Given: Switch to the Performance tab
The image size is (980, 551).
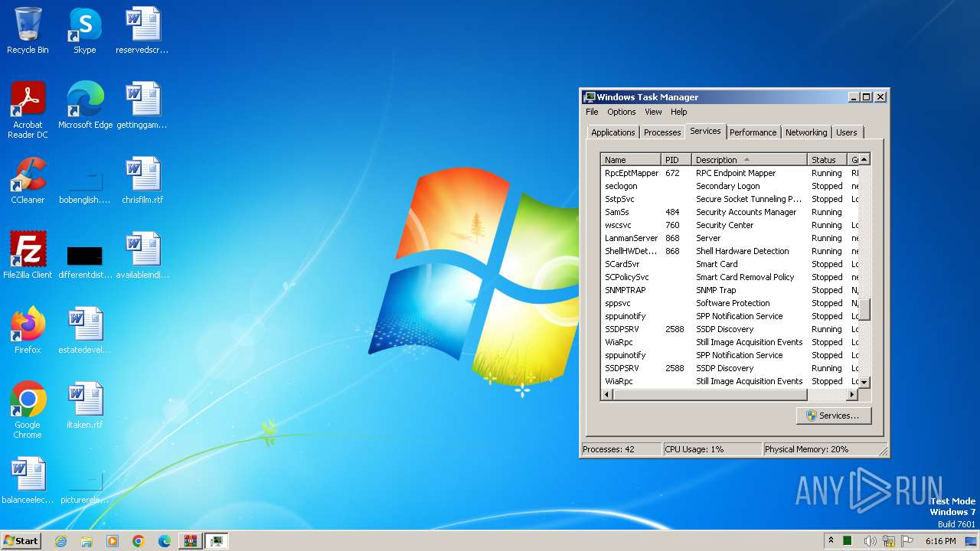Looking at the screenshot, I should point(753,132).
